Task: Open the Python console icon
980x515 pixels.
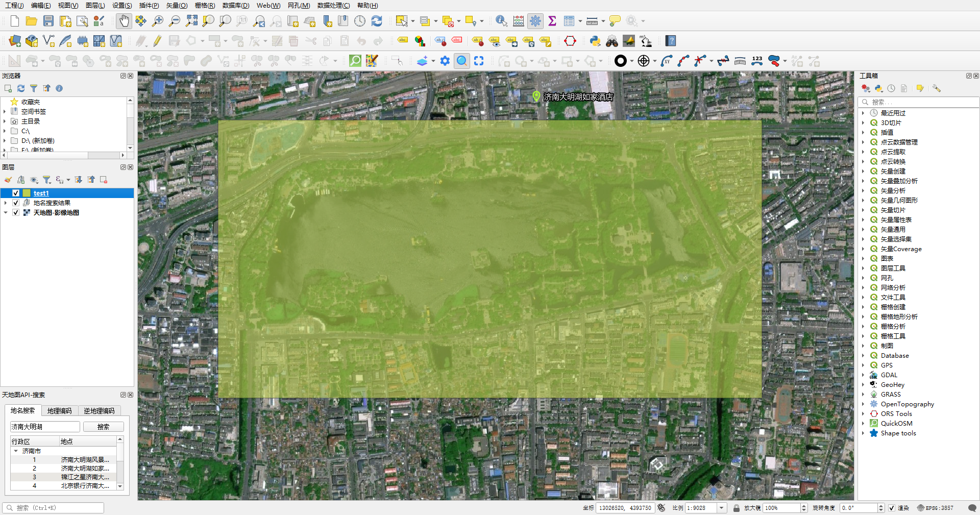Action: [595, 41]
